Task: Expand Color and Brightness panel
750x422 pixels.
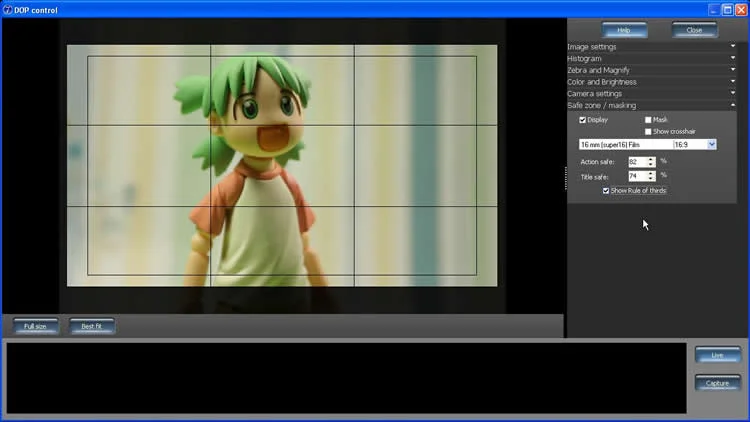Action: click(652, 82)
